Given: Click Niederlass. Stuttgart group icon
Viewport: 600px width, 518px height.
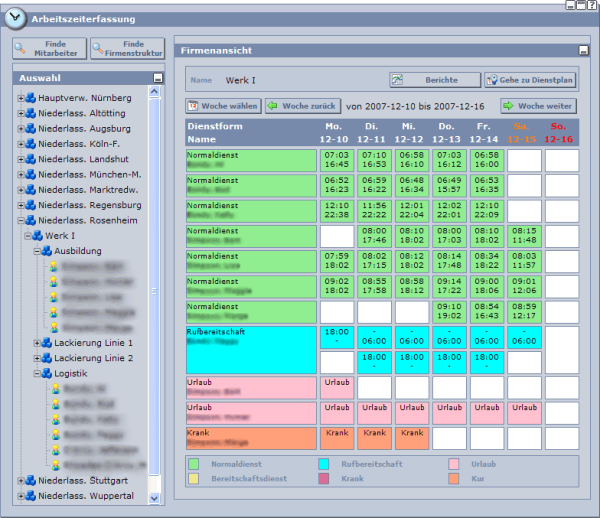Looking at the screenshot, I should click(31, 481).
